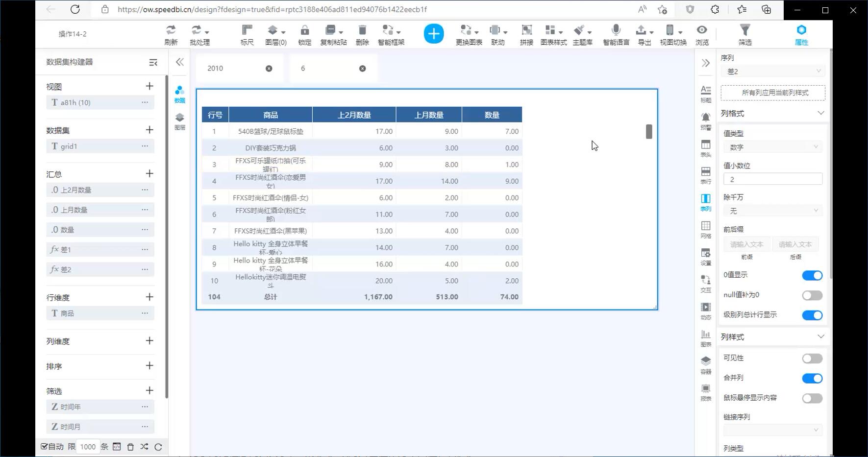This screenshot has height=457, width=868.
Task: Click the 所有列应用当前列样式 button
Action: 772,93
